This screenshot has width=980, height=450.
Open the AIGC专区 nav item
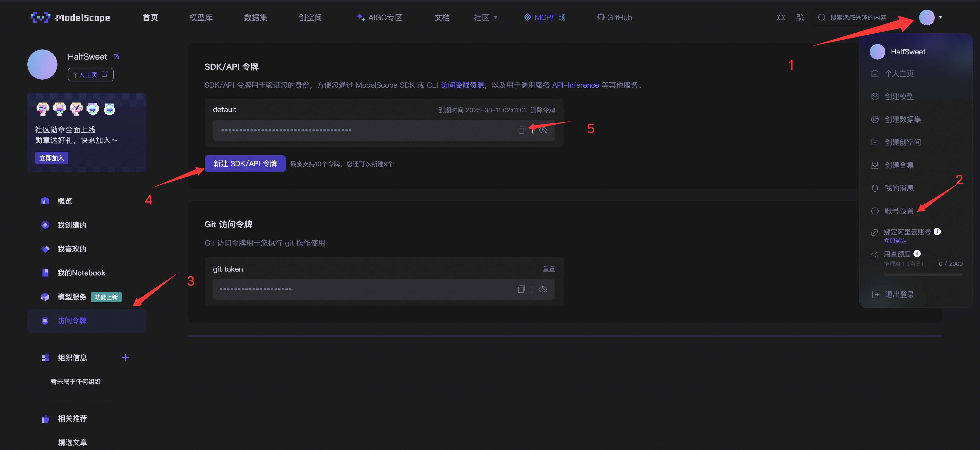[379, 17]
